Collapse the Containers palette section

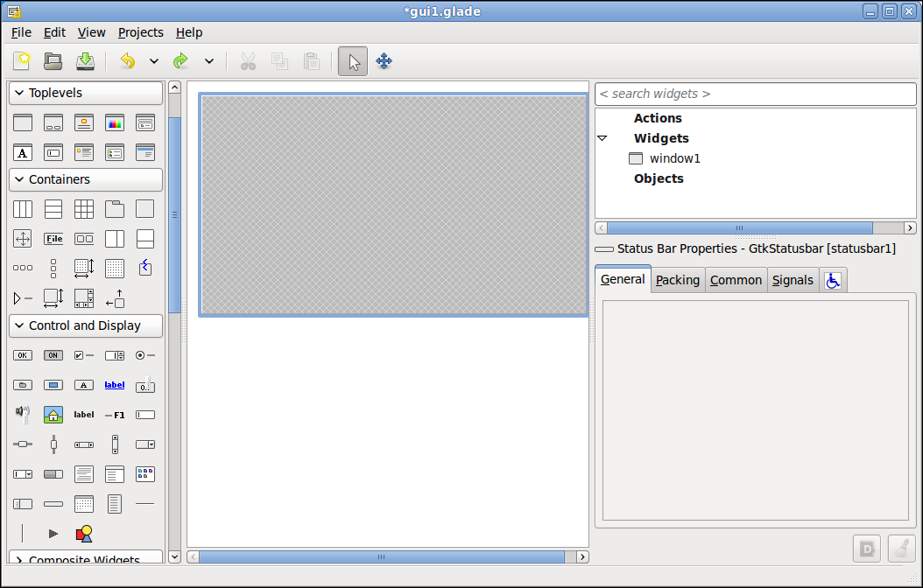[x=86, y=179]
